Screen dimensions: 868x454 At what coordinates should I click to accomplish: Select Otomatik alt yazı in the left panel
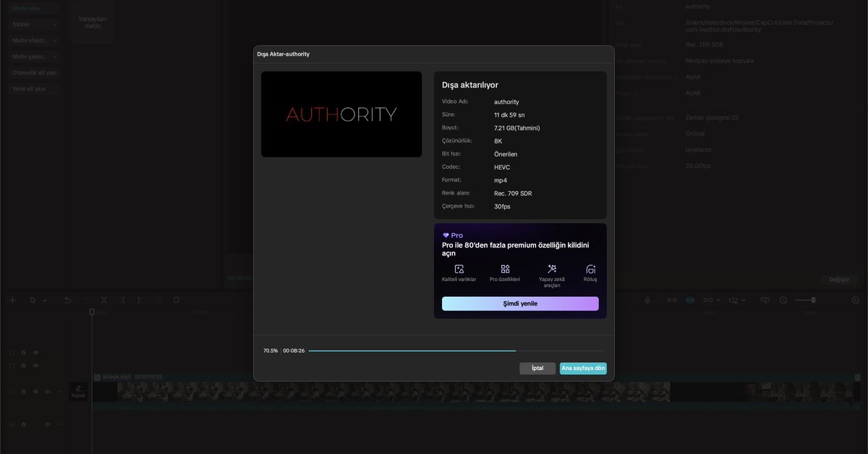click(34, 72)
